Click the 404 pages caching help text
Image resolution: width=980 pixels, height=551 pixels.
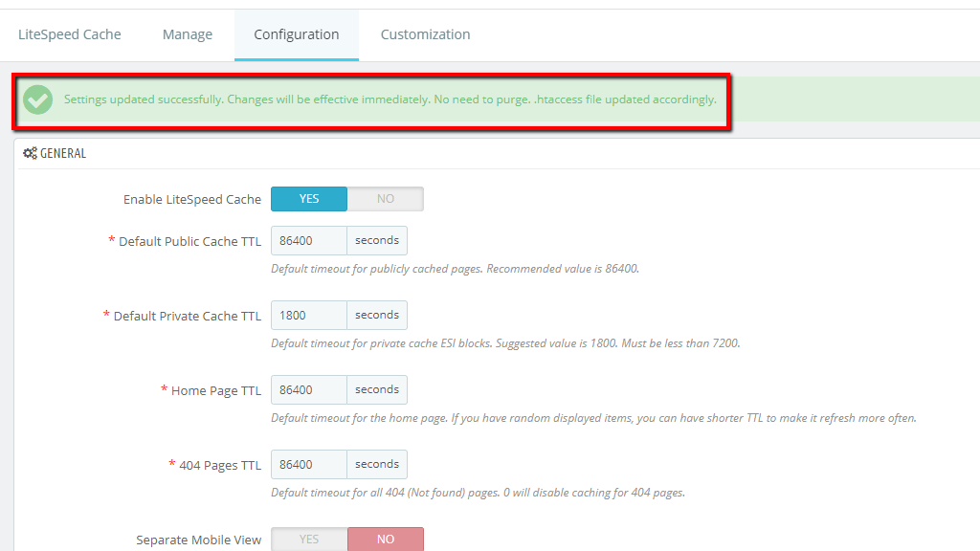(479, 493)
